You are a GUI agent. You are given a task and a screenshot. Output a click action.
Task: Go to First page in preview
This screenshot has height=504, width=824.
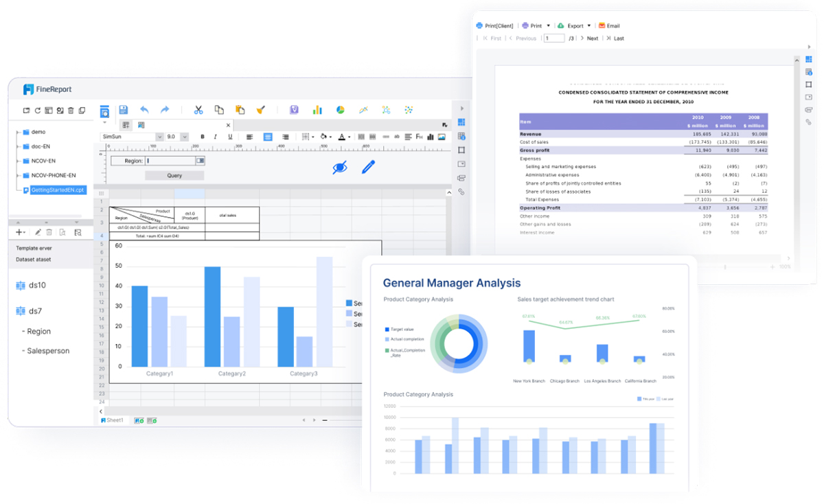click(492, 38)
